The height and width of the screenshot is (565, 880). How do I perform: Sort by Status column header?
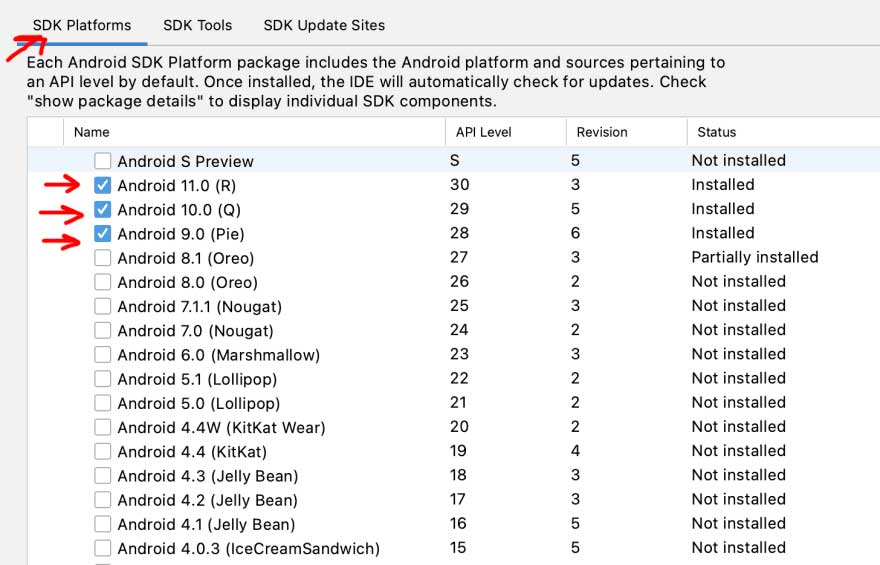coord(716,132)
